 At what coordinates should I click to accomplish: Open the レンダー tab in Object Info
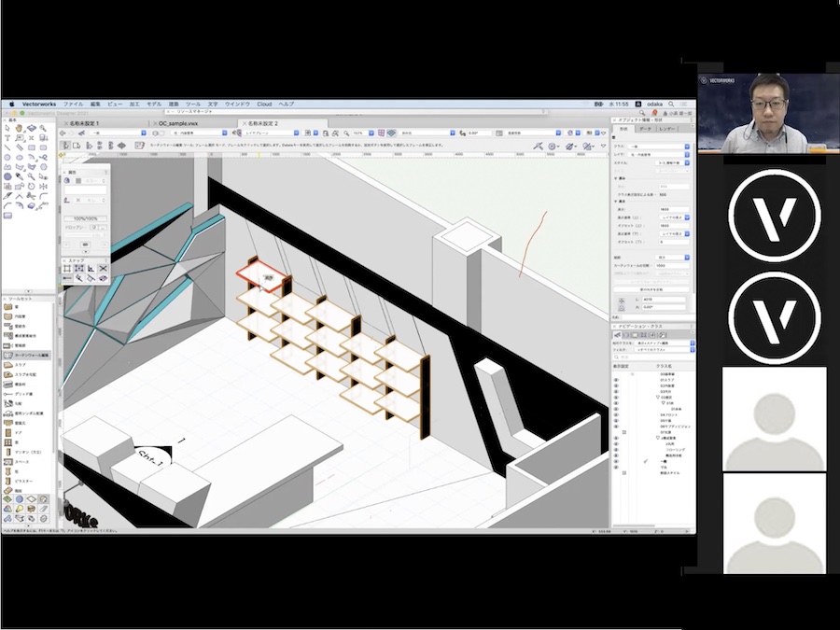(667, 129)
